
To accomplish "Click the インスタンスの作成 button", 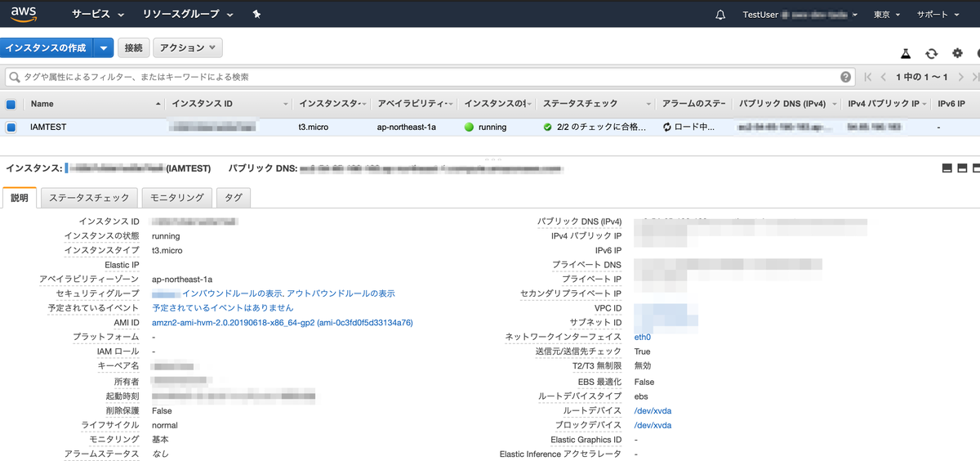I will pyautogui.click(x=47, y=48).
